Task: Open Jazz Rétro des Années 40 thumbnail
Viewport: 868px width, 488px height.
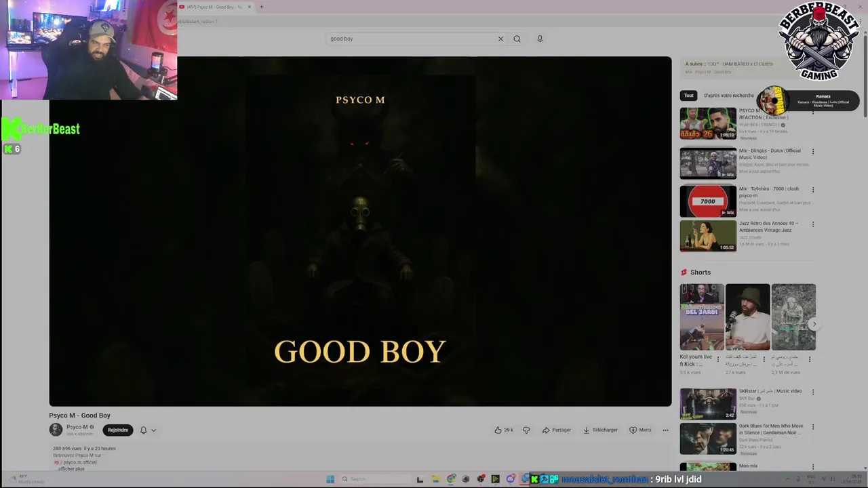Action: pyautogui.click(x=708, y=236)
